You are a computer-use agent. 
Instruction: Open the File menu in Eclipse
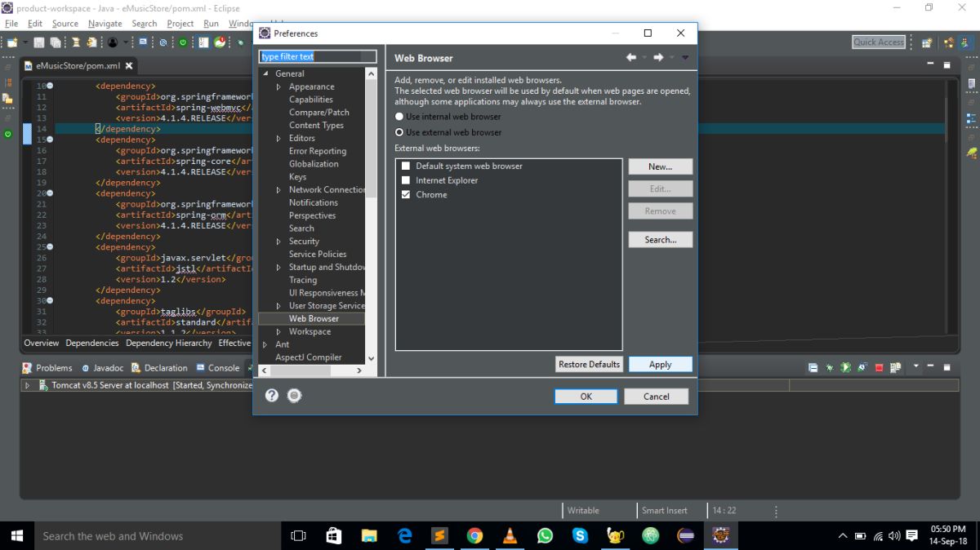[11, 24]
